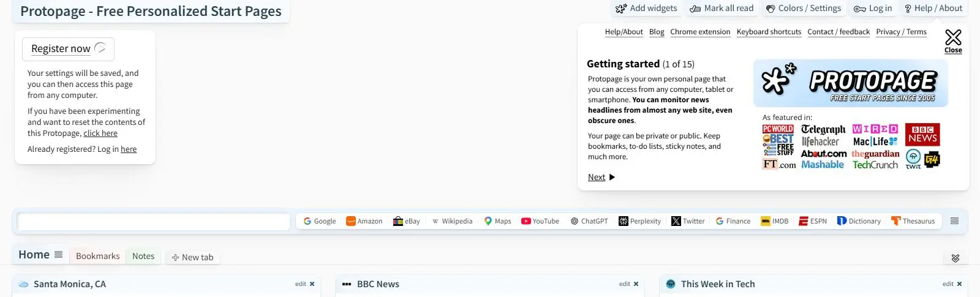
Task: Click the Add widgets button
Action: click(646, 9)
